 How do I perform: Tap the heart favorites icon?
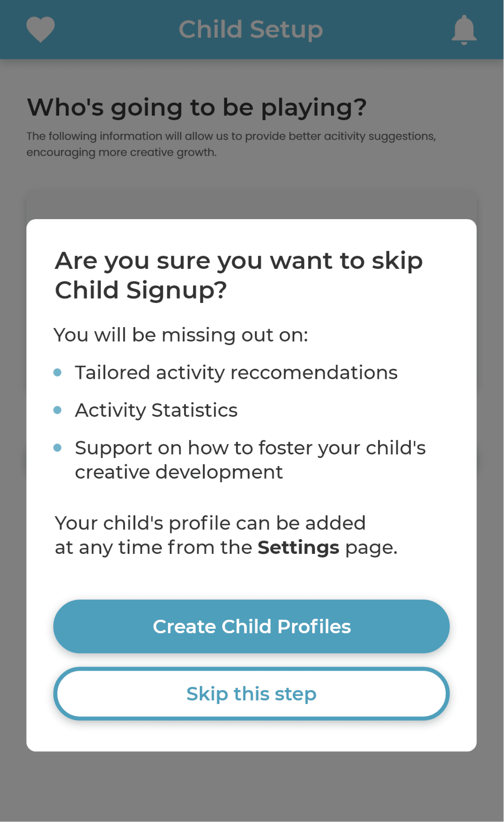click(41, 29)
